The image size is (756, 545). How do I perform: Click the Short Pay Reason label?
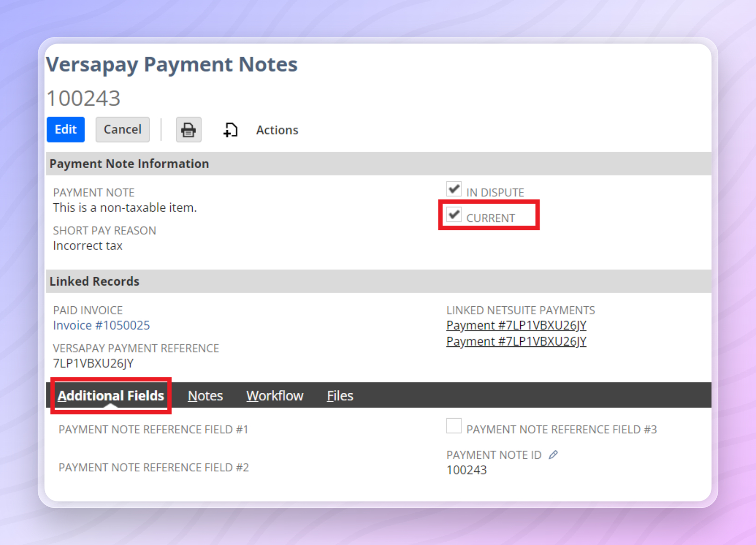[x=104, y=230]
